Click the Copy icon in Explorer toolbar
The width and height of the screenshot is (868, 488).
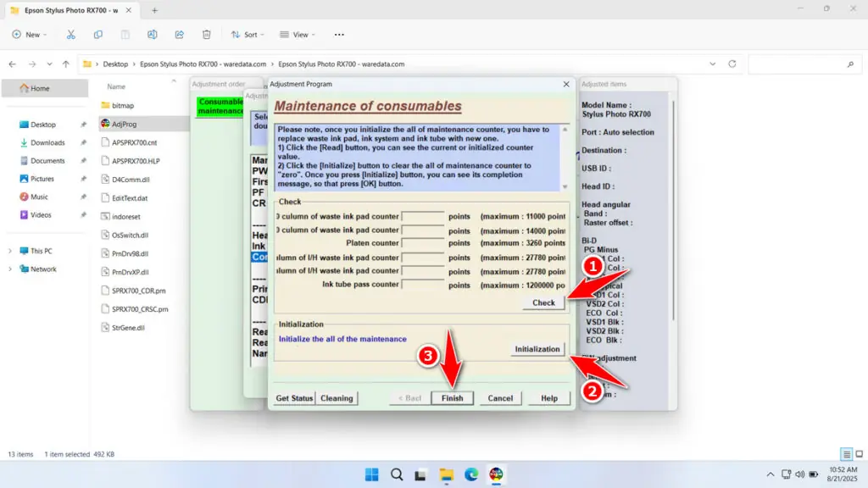tap(98, 35)
